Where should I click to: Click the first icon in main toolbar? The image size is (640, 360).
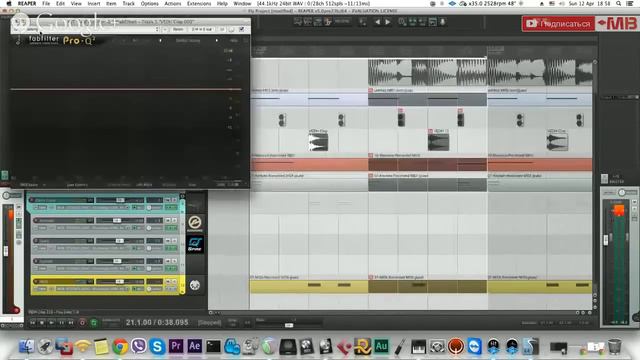click(x=298, y=22)
